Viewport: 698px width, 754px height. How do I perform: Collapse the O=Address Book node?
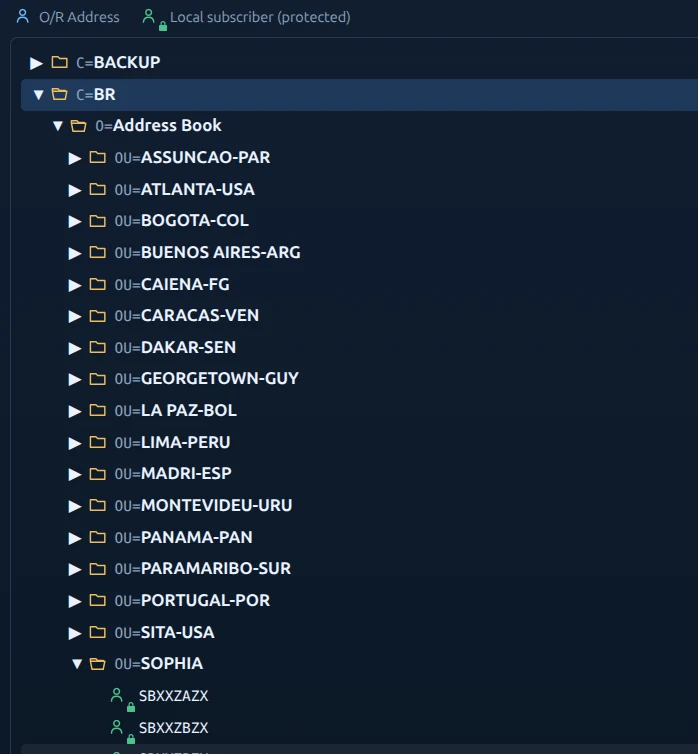(x=58, y=126)
